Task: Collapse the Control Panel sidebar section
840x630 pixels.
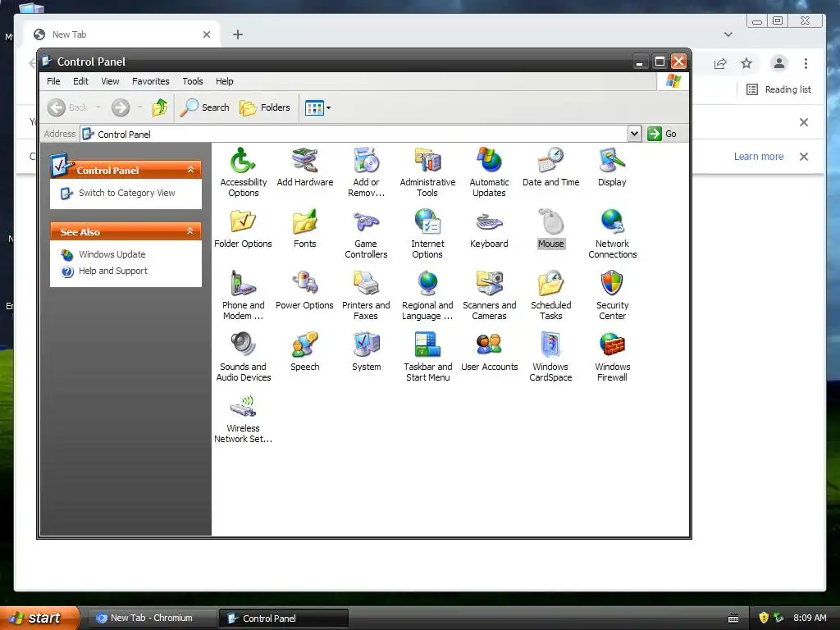Action: [190, 170]
